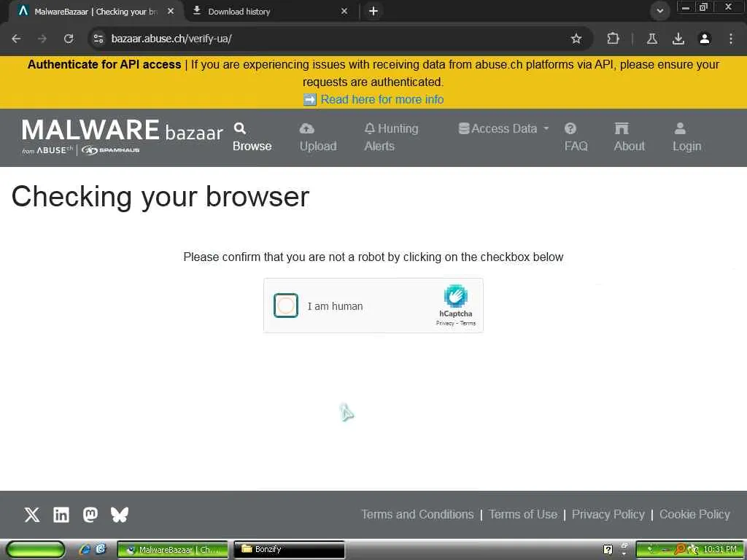
Task: Click the help question mark tray icon
Action: click(x=608, y=550)
